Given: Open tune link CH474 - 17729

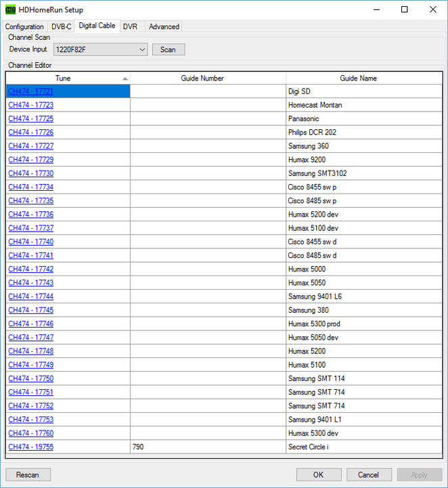Looking at the screenshot, I should (31, 160).
